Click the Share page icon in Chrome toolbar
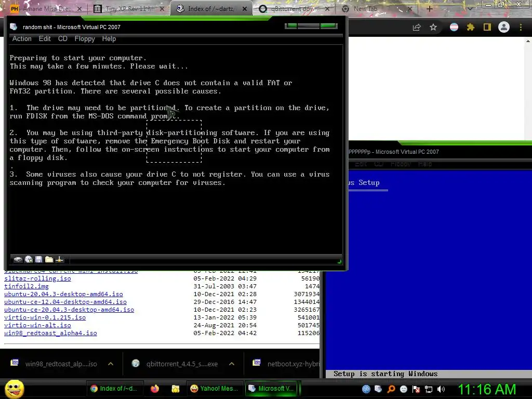This screenshot has height=399, width=532. 417,27
